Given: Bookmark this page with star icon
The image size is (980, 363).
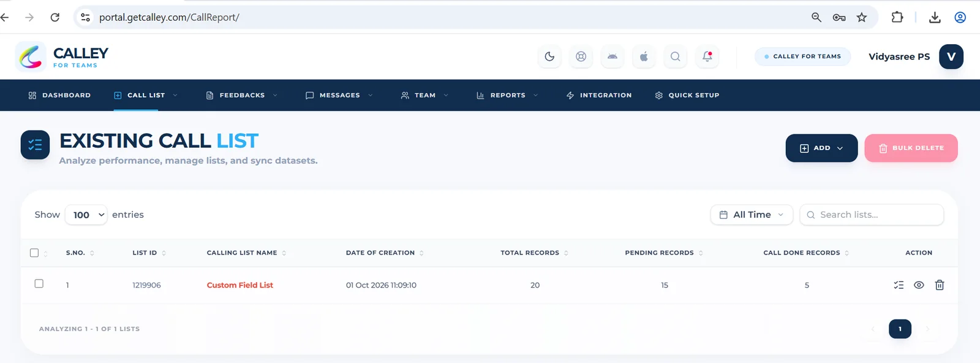Looking at the screenshot, I should (862, 17).
